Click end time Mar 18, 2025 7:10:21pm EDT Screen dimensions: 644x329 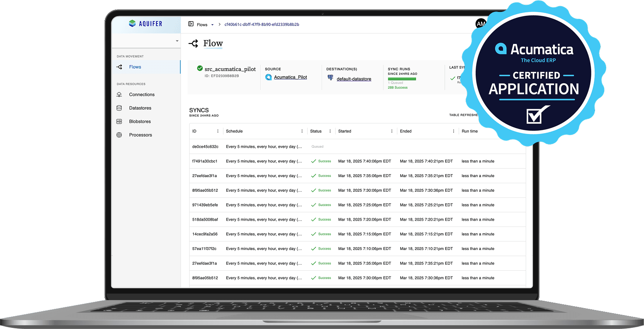click(426, 249)
